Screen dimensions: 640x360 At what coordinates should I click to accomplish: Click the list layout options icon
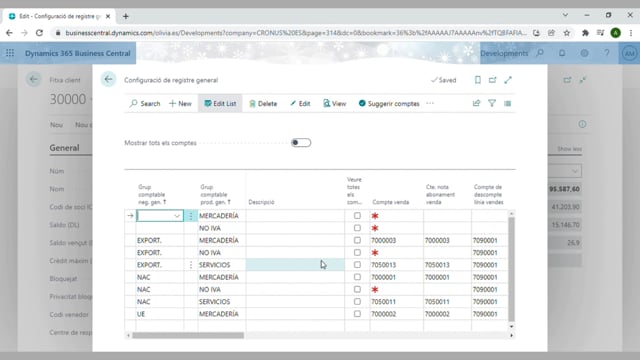507,103
